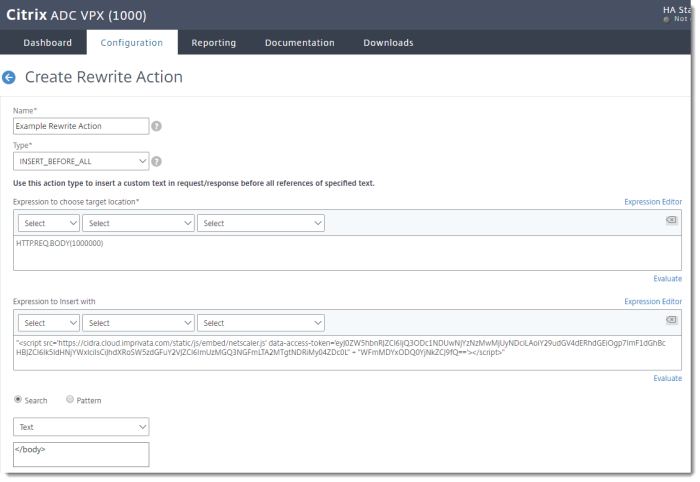Click the </body> search text box
This screenshot has height=482, width=700.
tap(81, 454)
